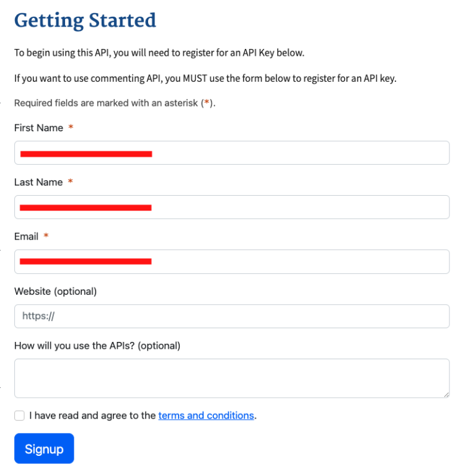The width and height of the screenshot is (476, 472).
Task: Click the commenting API MUST-use notice text
Action: (x=205, y=79)
